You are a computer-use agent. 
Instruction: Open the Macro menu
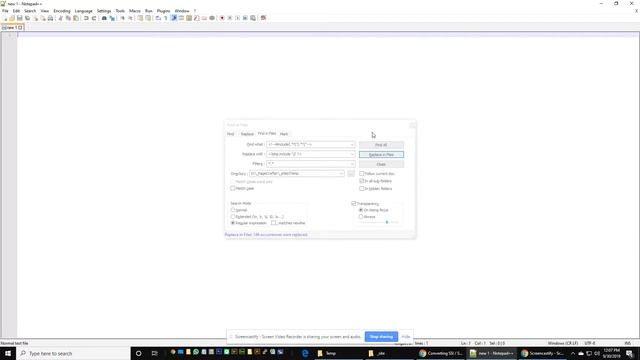point(135,11)
